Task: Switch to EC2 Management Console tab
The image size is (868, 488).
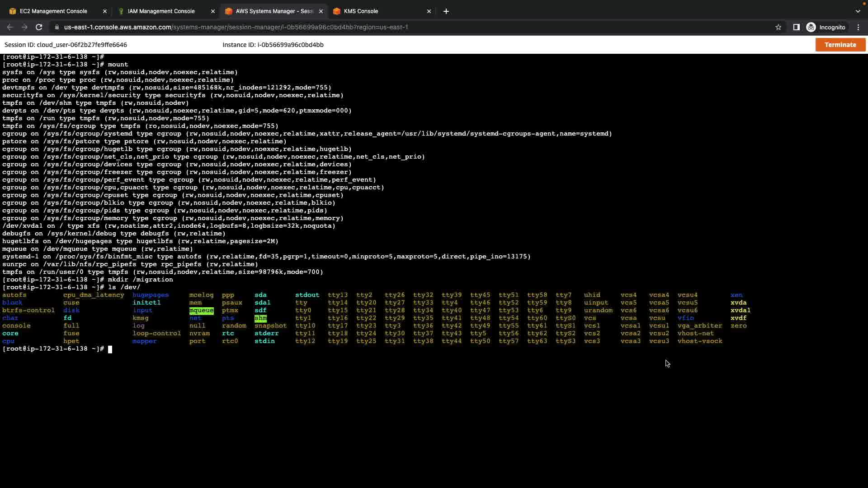Action: 53,11
